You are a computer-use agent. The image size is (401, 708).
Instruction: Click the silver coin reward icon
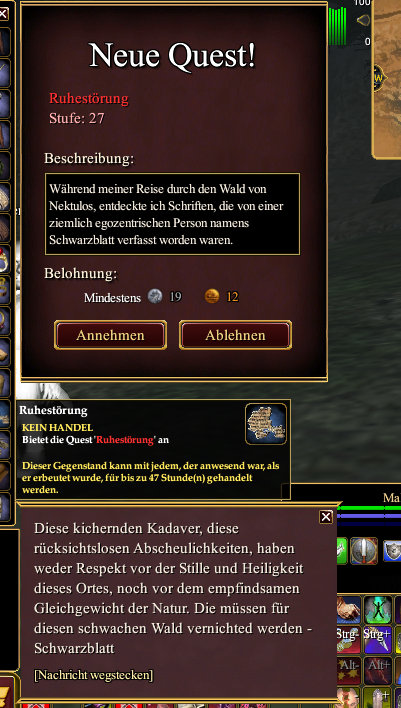[155, 296]
